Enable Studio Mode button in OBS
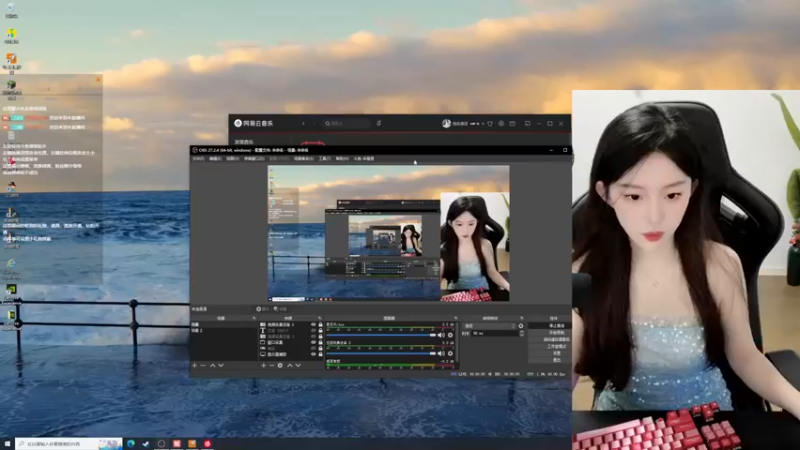This screenshot has width=800, height=450. 550,346
